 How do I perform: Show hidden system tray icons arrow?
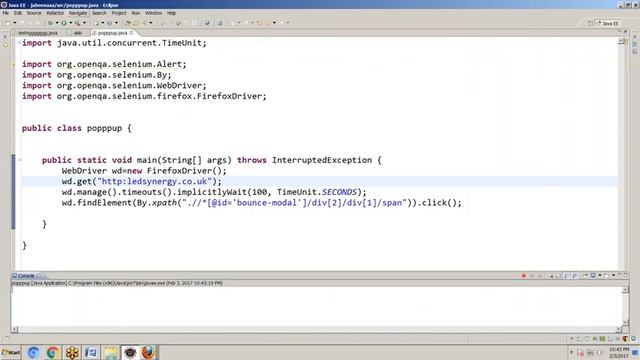point(571,353)
